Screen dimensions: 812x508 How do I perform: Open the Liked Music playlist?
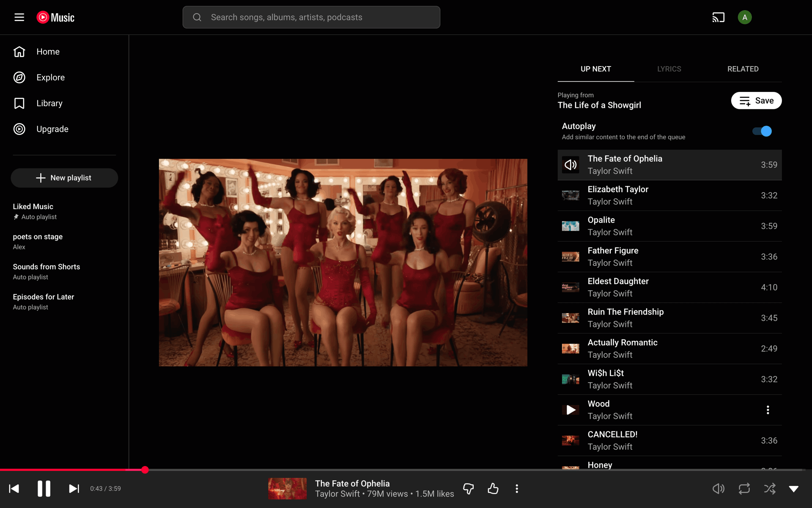point(64,211)
